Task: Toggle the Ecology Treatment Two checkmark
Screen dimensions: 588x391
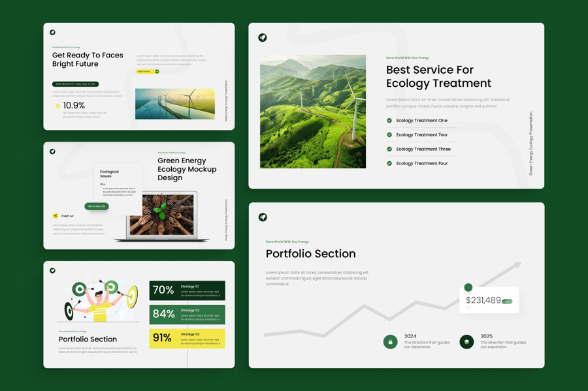Action: coord(389,135)
